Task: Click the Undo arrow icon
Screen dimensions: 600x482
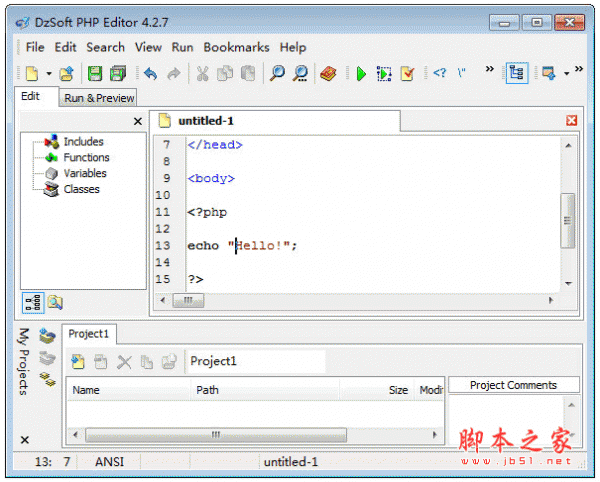Action: pyautogui.click(x=151, y=73)
